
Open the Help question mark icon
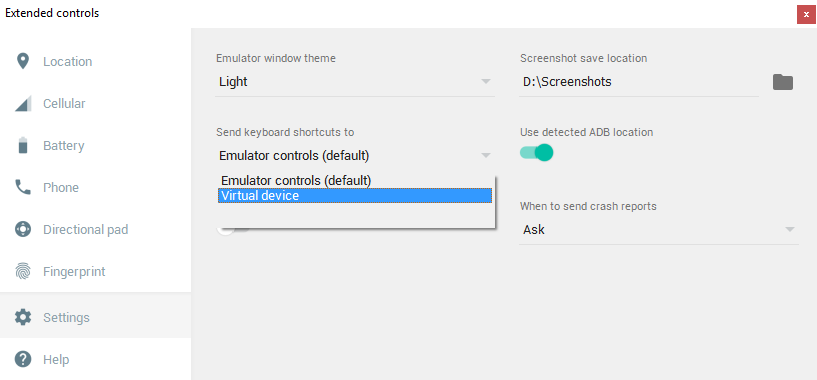pos(23,359)
